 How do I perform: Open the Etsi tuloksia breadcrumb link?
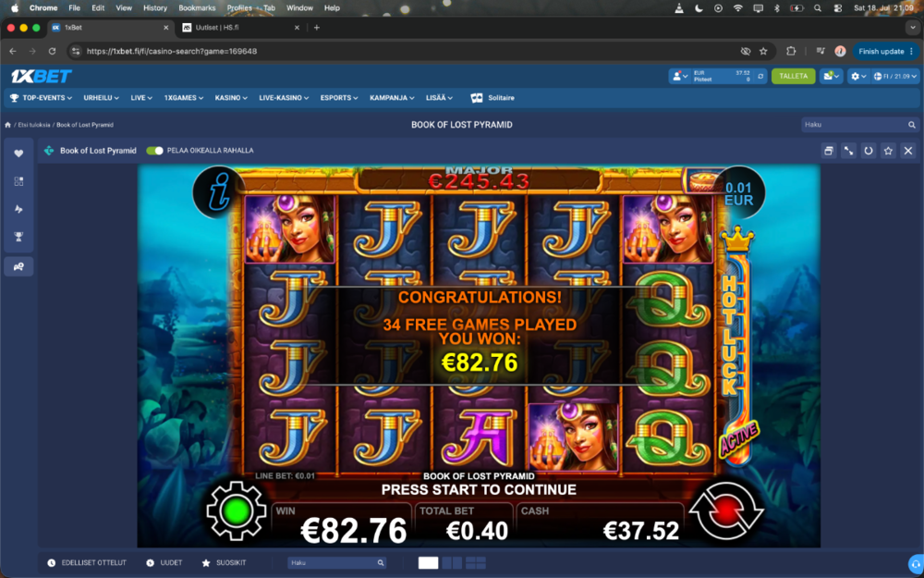(35, 125)
